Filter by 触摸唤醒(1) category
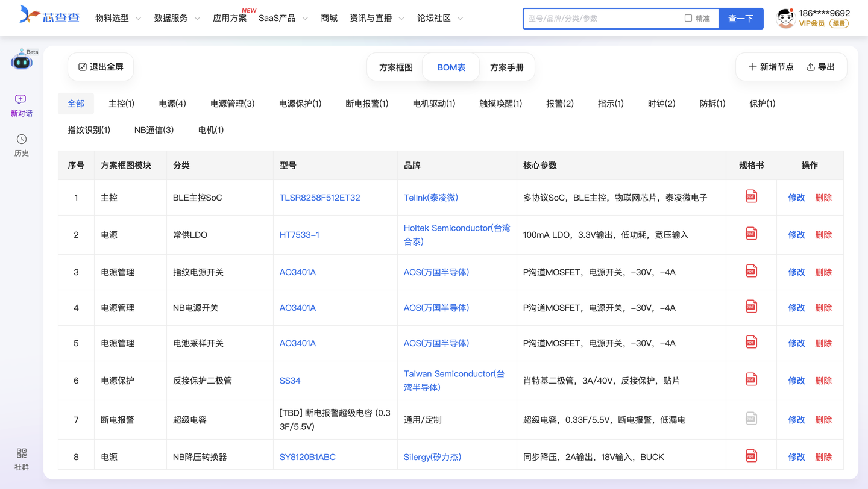The height and width of the screenshot is (489, 868). point(500,104)
